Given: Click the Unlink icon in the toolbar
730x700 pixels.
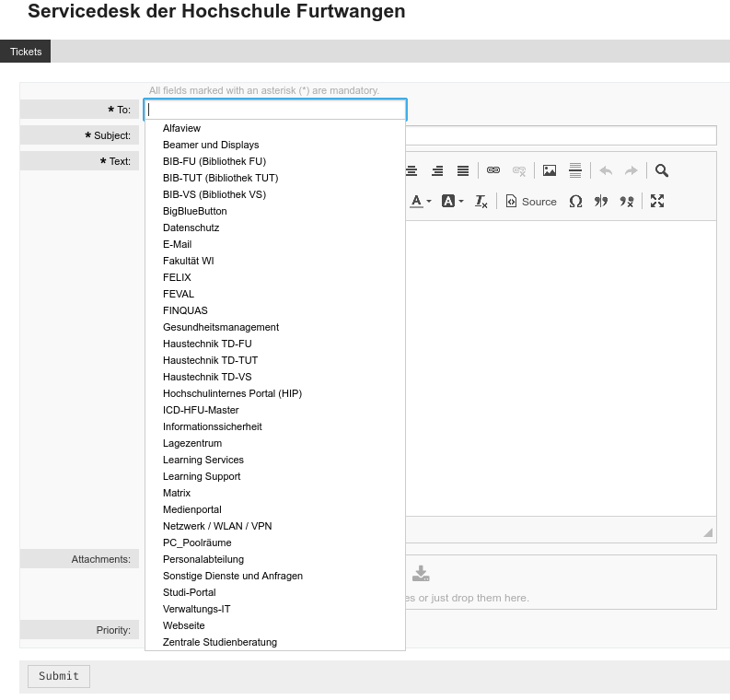Looking at the screenshot, I should (518, 171).
